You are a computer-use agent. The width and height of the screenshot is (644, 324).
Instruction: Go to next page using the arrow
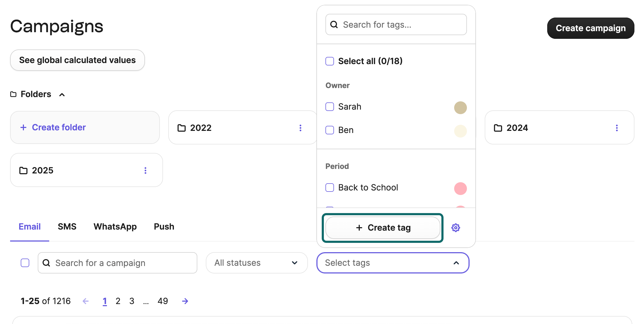point(185,301)
